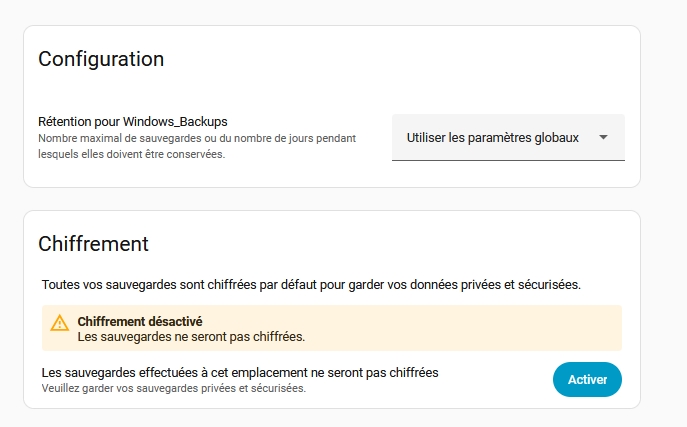The width and height of the screenshot is (687, 427).
Task: Click blank area right of the Configuration heading
Action: [x=400, y=59]
